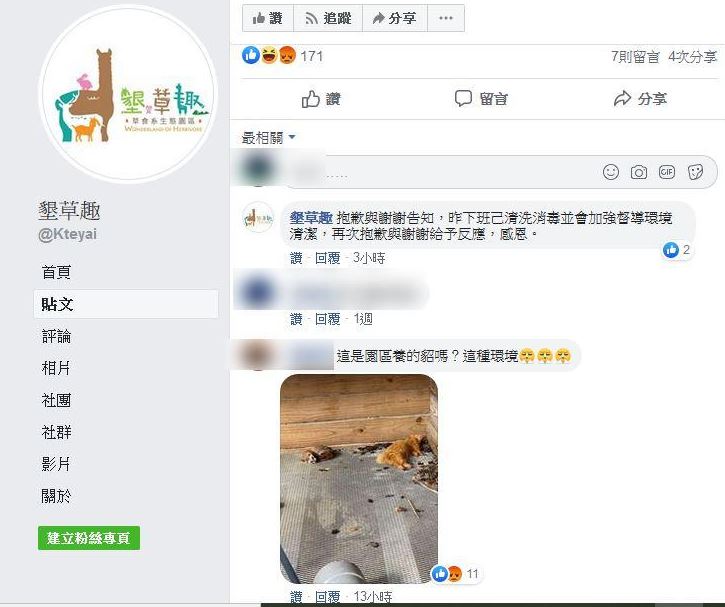Expand the 最相關 comment sorting dropdown
Screen dimensions: 725x607
pos(269,137)
